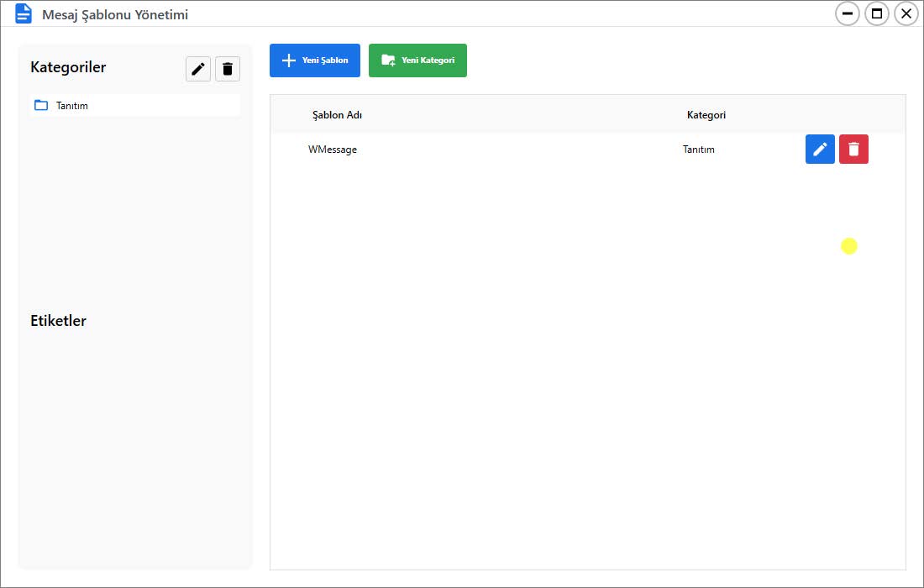Click the Tanıtım cell in WMessage row
924x588 pixels.
[699, 150]
